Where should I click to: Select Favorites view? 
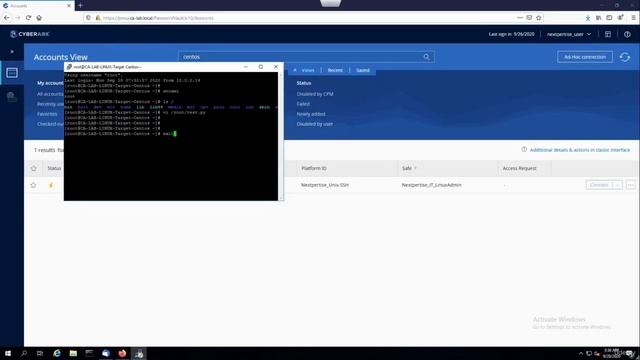[x=47, y=114]
